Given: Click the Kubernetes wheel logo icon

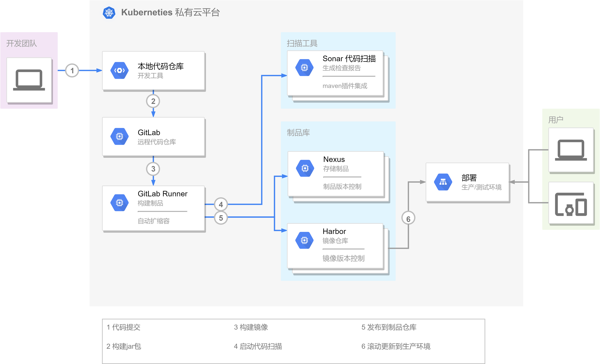Looking at the screenshot, I should coord(109,13).
